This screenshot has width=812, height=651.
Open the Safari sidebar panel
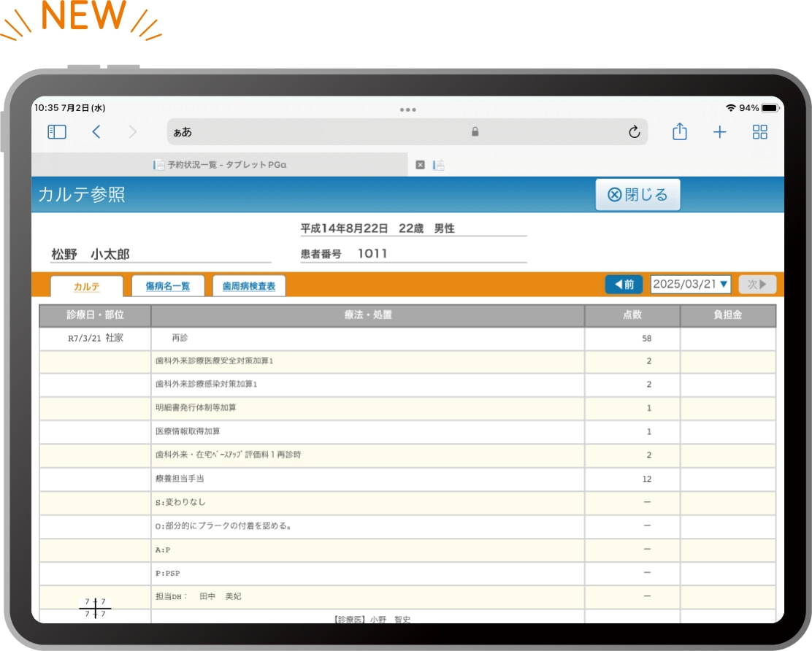click(x=57, y=132)
